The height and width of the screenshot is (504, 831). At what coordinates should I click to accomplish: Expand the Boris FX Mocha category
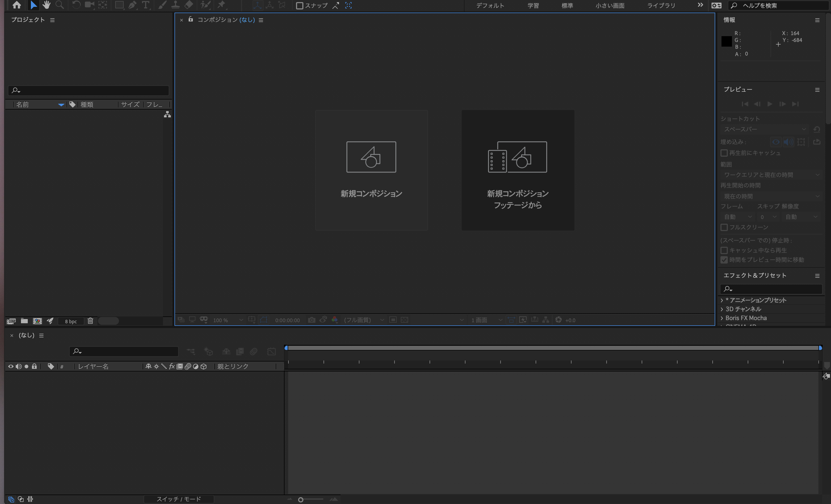tap(722, 318)
